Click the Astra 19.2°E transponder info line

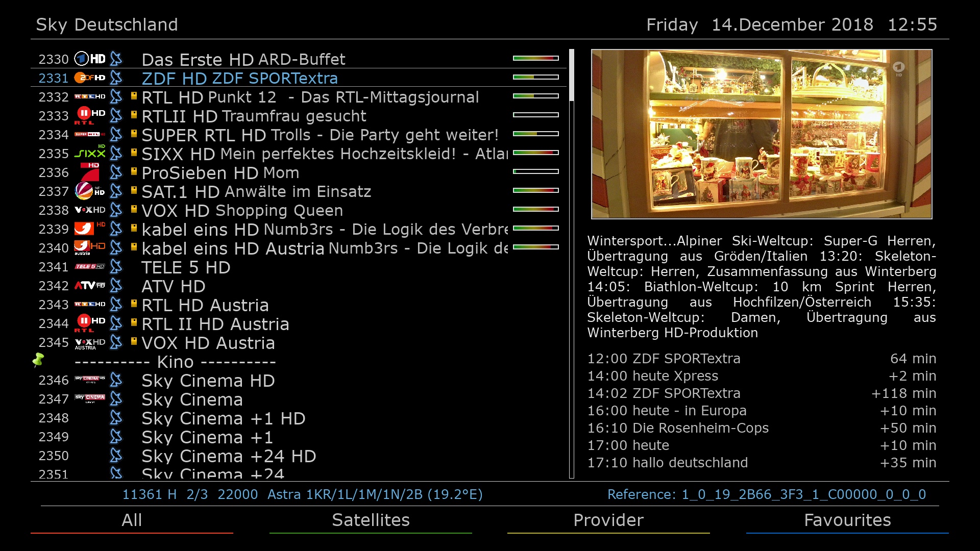302,494
